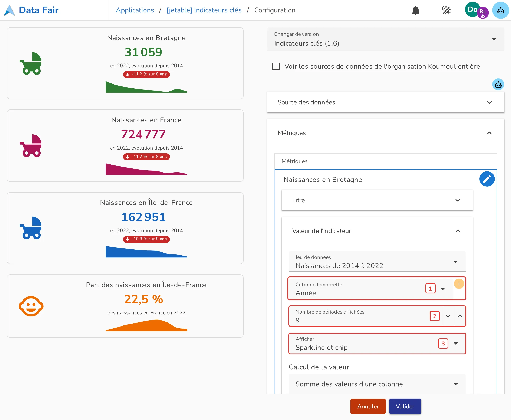This screenshot has height=420, width=511.
Task: Open the assistant robot icon in header
Action: [x=500, y=10]
